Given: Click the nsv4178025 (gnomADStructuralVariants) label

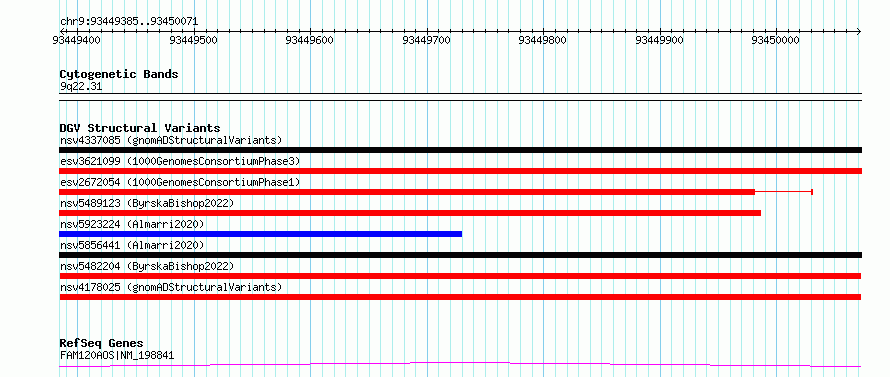Looking at the screenshot, I should point(171,287).
